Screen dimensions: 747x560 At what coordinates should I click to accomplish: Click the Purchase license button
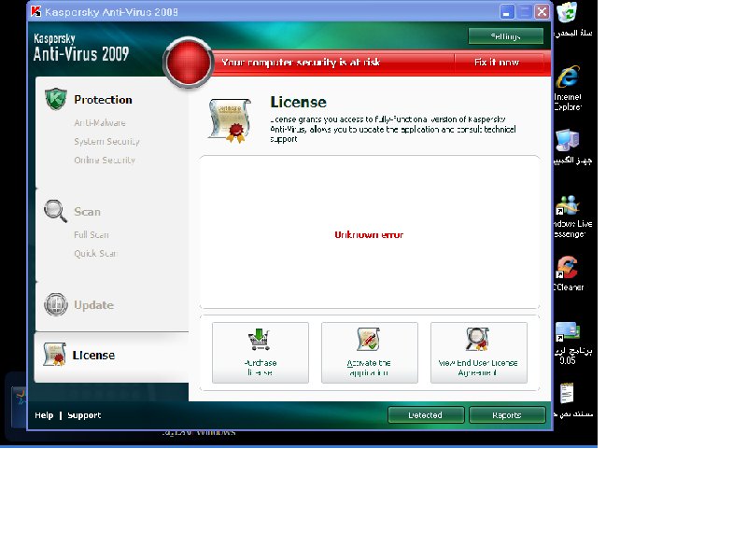(x=261, y=353)
